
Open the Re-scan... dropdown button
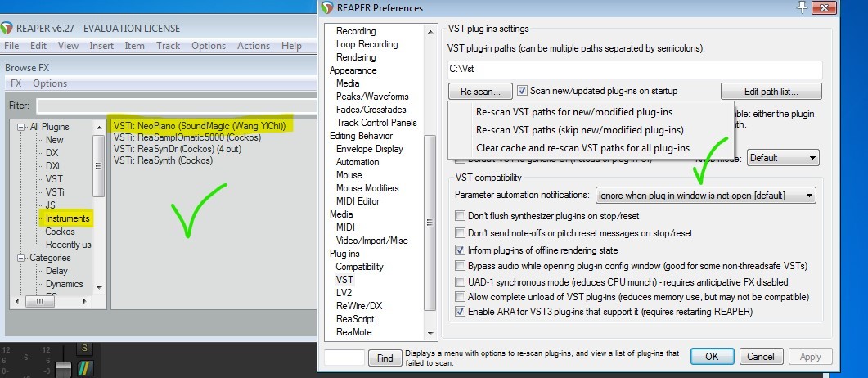pos(480,91)
